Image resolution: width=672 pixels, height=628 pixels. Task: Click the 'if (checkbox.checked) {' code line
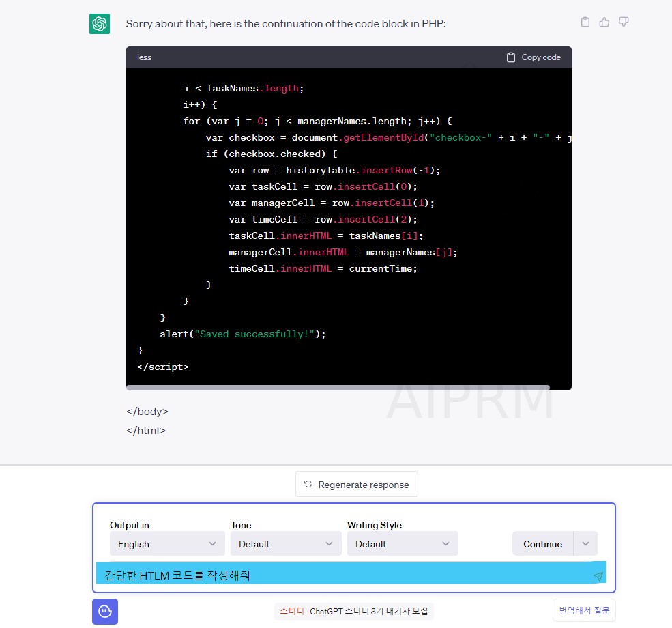click(x=272, y=154)
